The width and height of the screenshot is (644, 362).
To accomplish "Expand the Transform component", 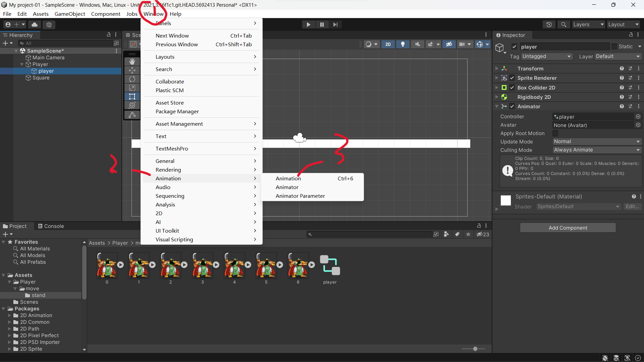I will pos(497,68).
